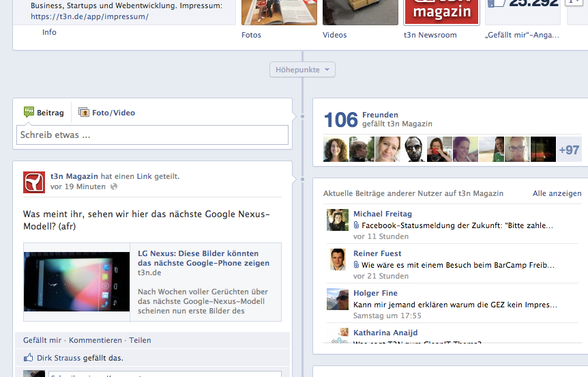Screen dimensions: 588x377
Task: Click the Fotos magazine thumbnail
Action: tap(279, 12)
